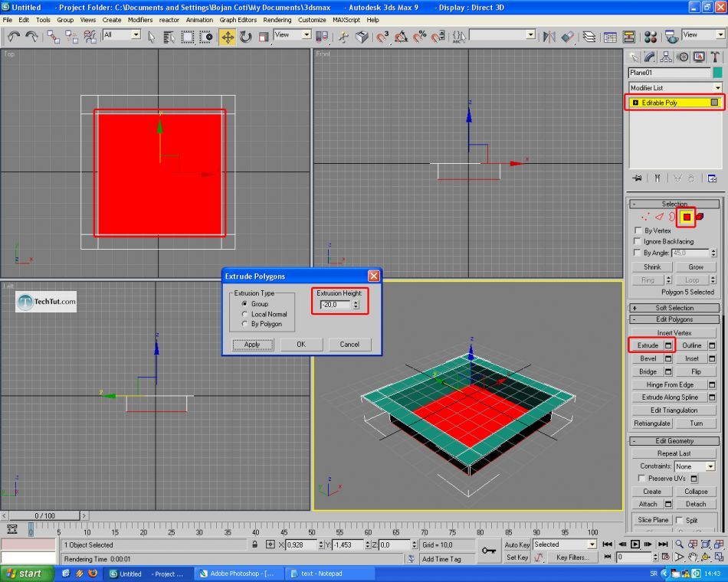Open the Modifier List dropdown
The image size is (728, 582).
click(674, 87)
